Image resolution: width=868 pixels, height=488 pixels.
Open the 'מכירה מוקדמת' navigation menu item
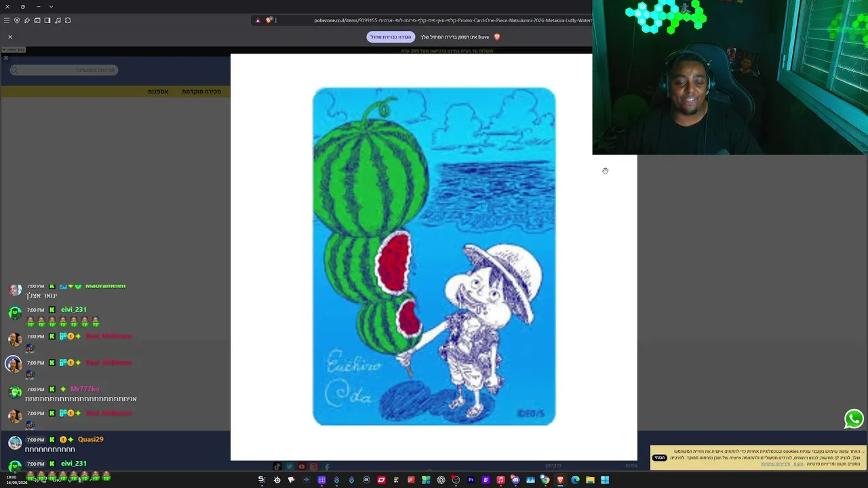[201, 91]
